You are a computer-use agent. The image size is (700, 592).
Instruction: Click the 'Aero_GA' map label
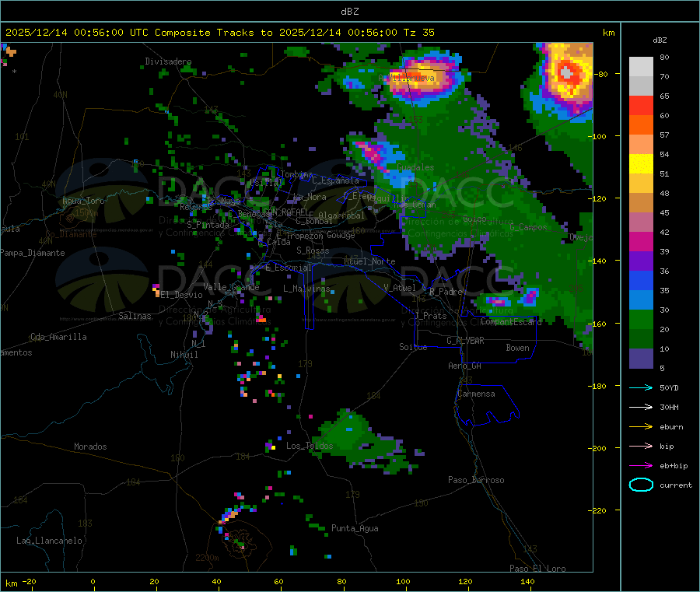point(464,366)
